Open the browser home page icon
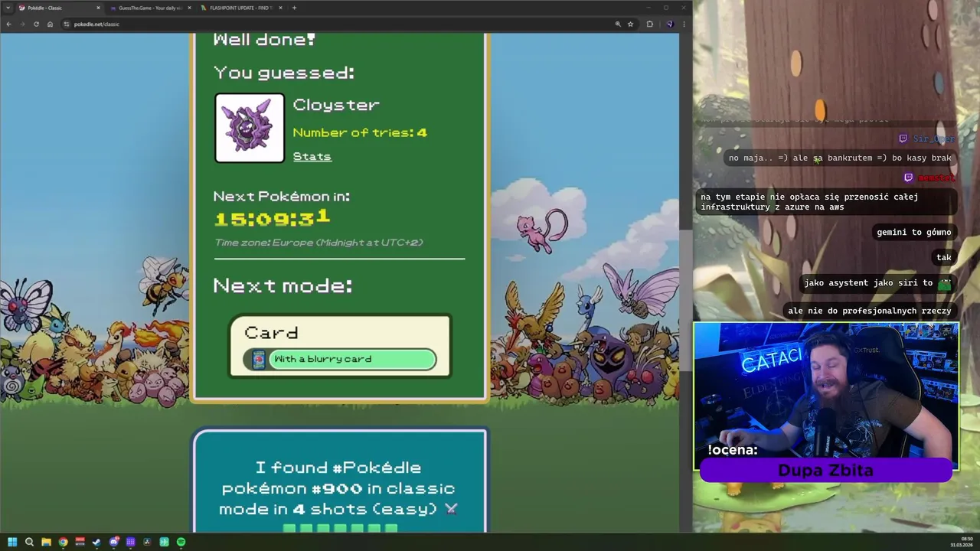The width and height of the screenshot is (980, 551). pyautogui.click(x=50, y=24)
